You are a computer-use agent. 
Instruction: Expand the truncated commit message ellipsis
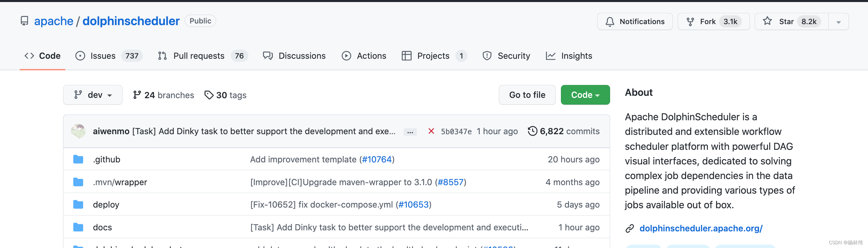click(x=410, y=132)
